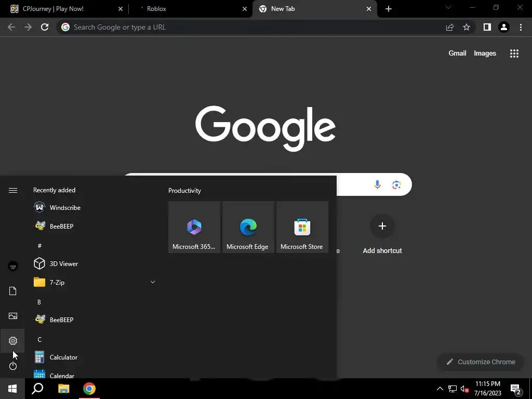Viewport: 532px width, 399px height.
Task: Close the New Tab tab
Action: tap(369, 9)
